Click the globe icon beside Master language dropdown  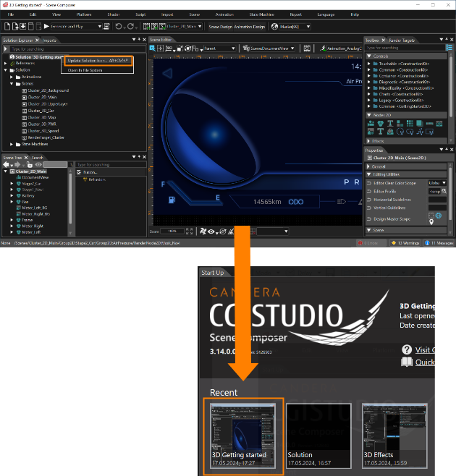(274, 27)
